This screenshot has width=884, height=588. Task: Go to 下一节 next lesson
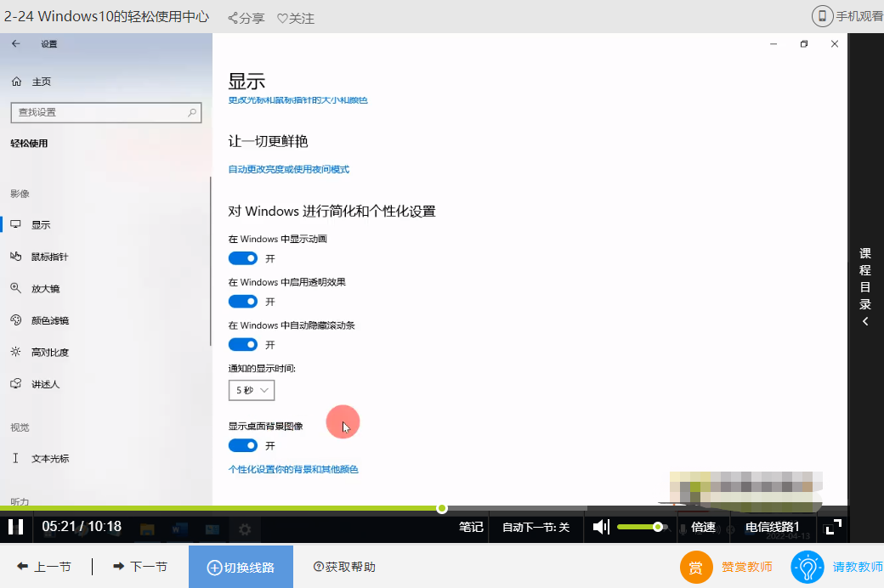(x=140, y=567)
